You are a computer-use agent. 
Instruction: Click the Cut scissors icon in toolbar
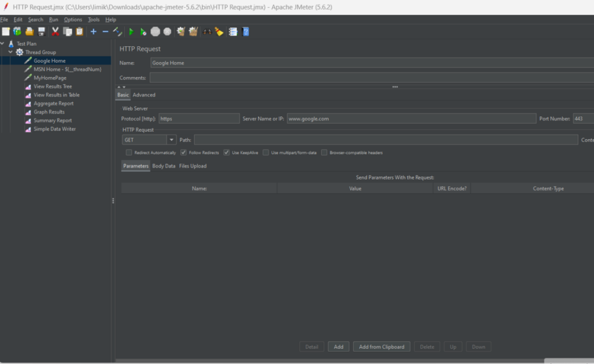[55, 32]
